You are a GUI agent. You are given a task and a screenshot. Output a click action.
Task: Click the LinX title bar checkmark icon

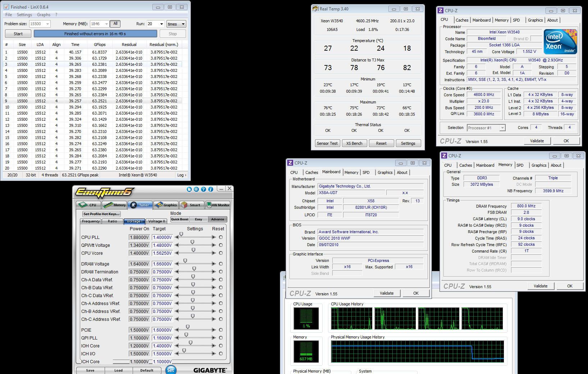coord(6,7)
